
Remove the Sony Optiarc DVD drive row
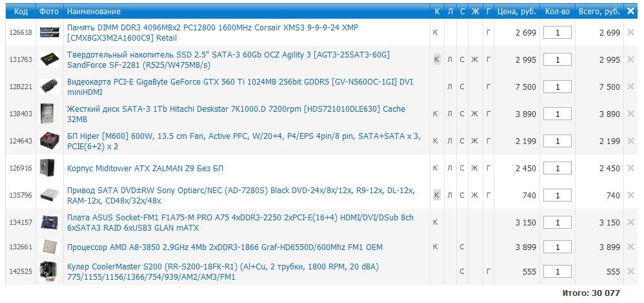[x=630, y=195]
